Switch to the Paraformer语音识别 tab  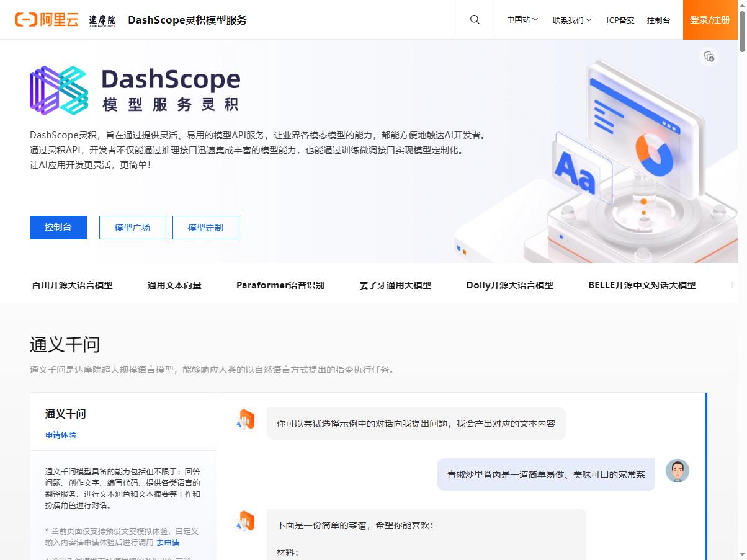(x=280, y=285)
